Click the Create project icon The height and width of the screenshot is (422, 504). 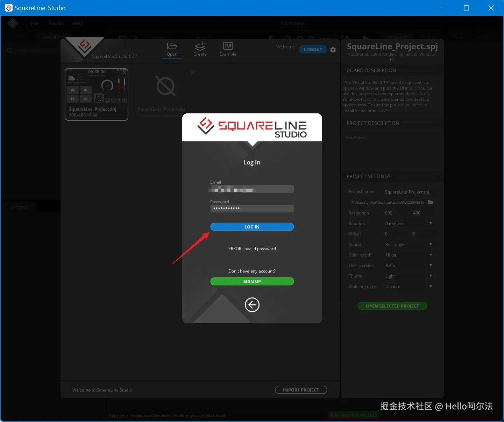pos(200,46)
